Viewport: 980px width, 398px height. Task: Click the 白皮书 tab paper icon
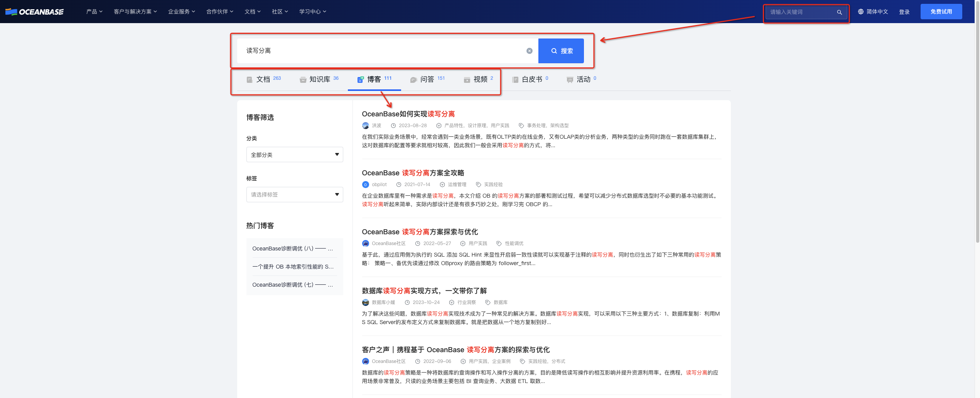515,80
